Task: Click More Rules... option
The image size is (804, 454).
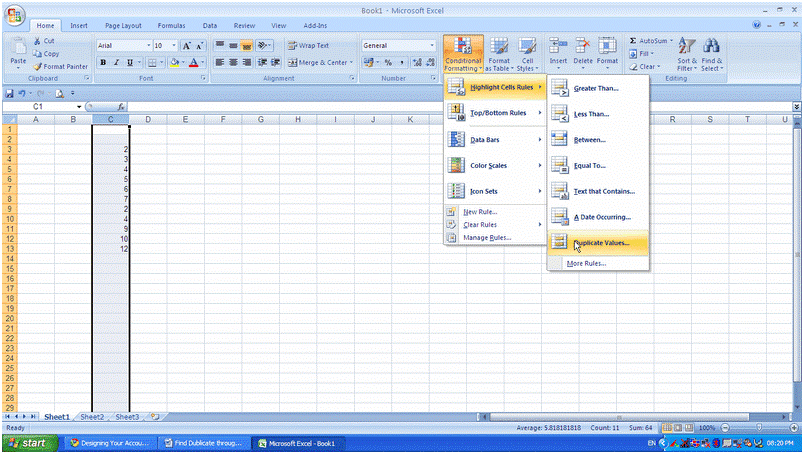Action: pos(598,264)
